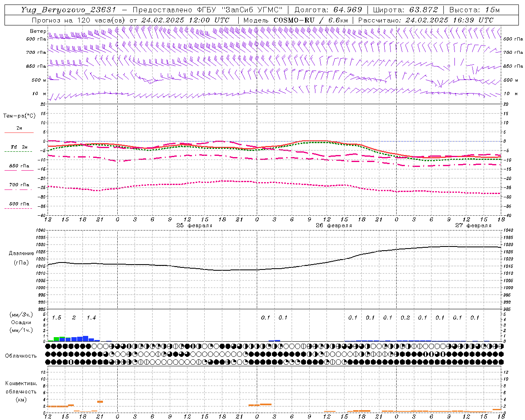Click the longitude value 'Долгота: 64.969'
Viewport: 525px width, 420px height.
click(x=328, y=10)
